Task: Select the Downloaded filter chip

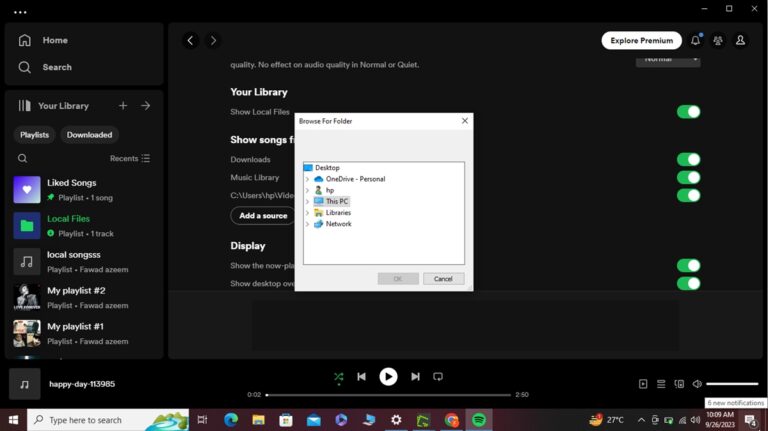Action: tap(90, 135)
